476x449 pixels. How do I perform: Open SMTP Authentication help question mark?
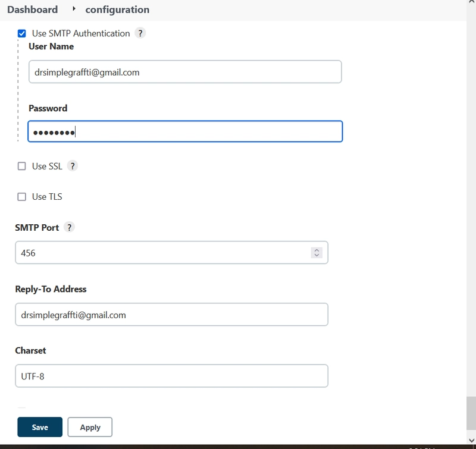click(x=140, y=33)
